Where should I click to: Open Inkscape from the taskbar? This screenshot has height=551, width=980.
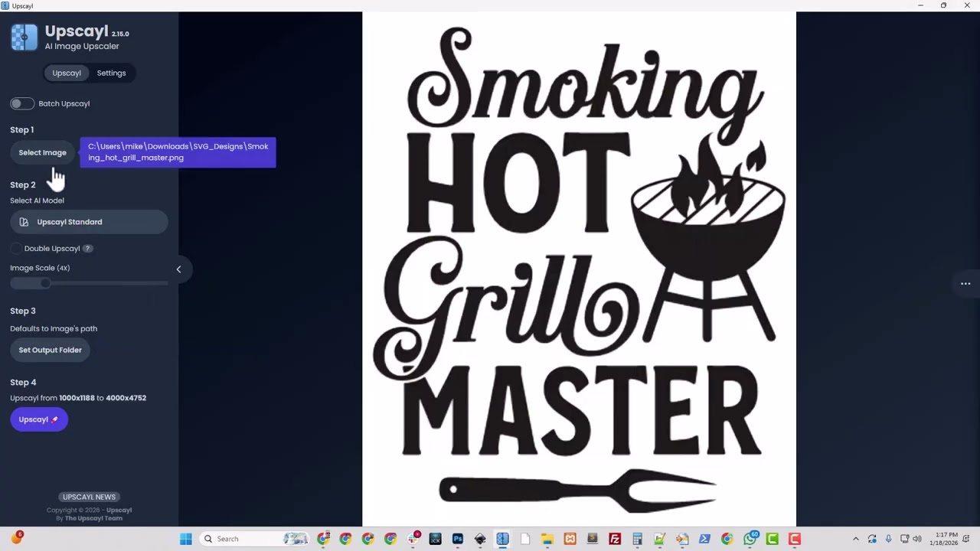(480, 539)
